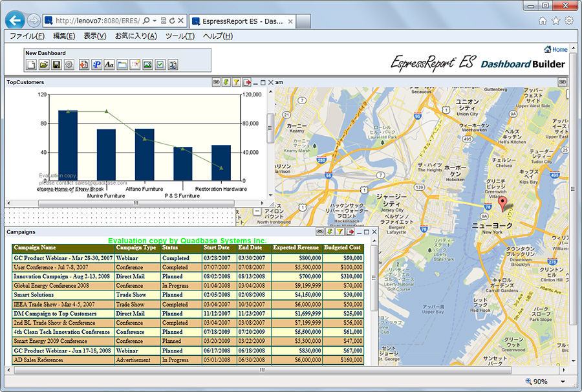
Task: Select Smart Solutions campaign row
Action: coord(188,295)
